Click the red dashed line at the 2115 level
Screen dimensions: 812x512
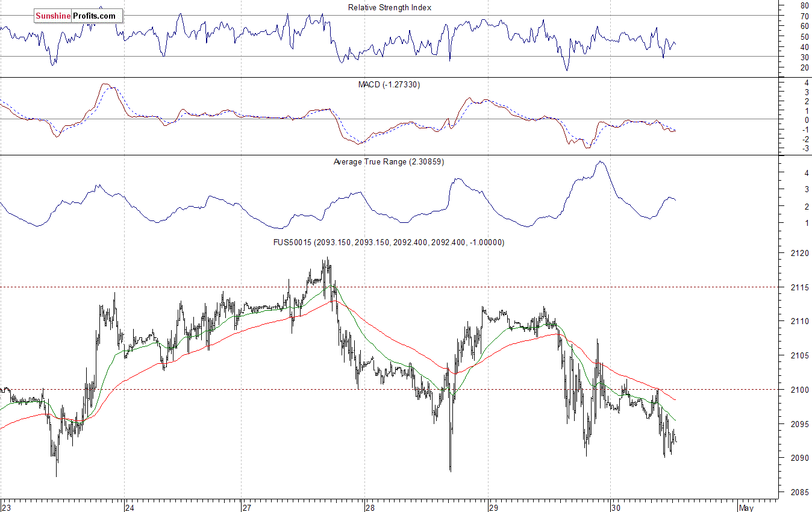tap(389, 287)
